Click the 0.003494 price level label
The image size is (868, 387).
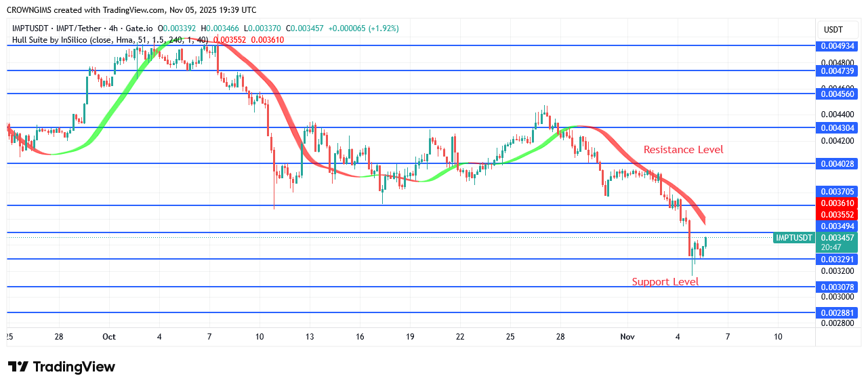pos(838,226)
